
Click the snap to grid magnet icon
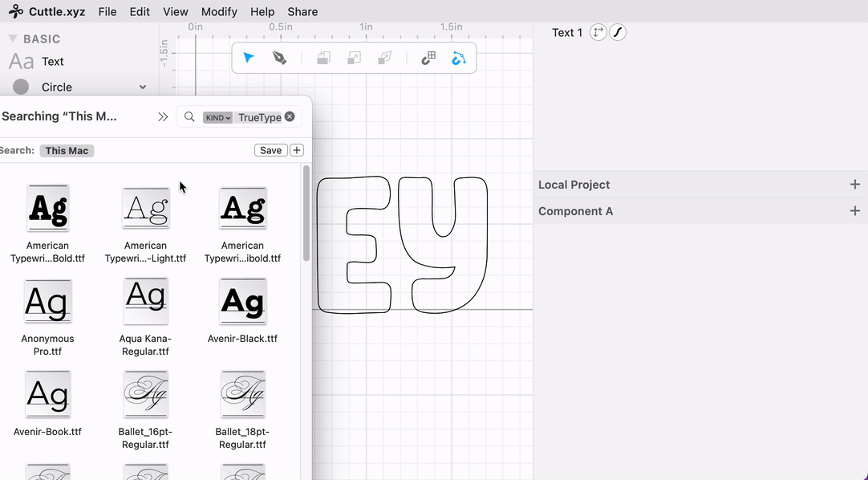tap(428, 58)
